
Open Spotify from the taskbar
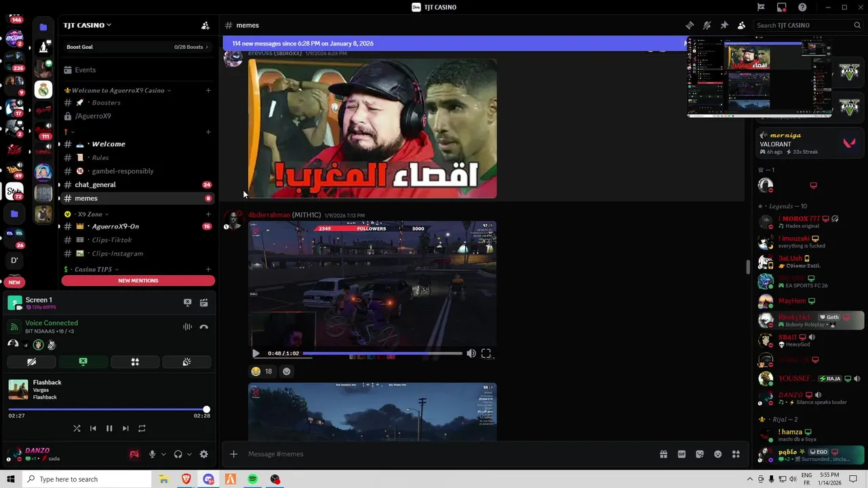pyautogui.click(x=252, y=479)
